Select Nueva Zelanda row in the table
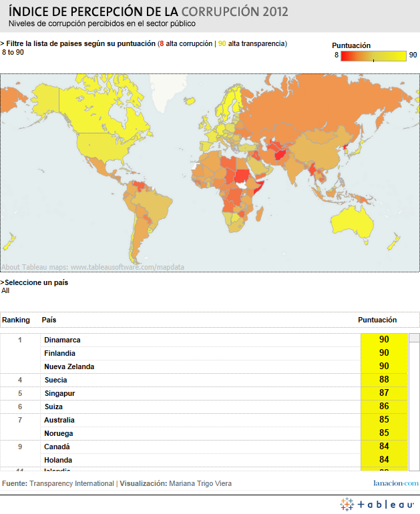This screenshot has height=514, width=420. [69, 366]
